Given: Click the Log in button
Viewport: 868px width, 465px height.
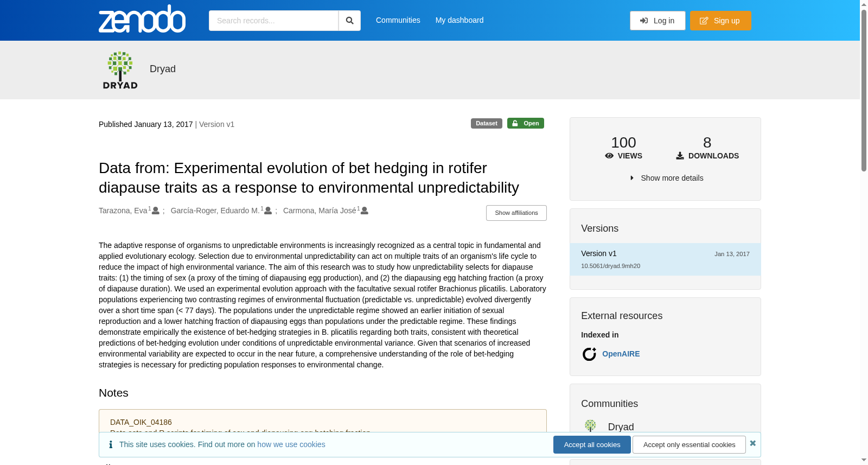Looking at the screenshot, I should (658, 21).
